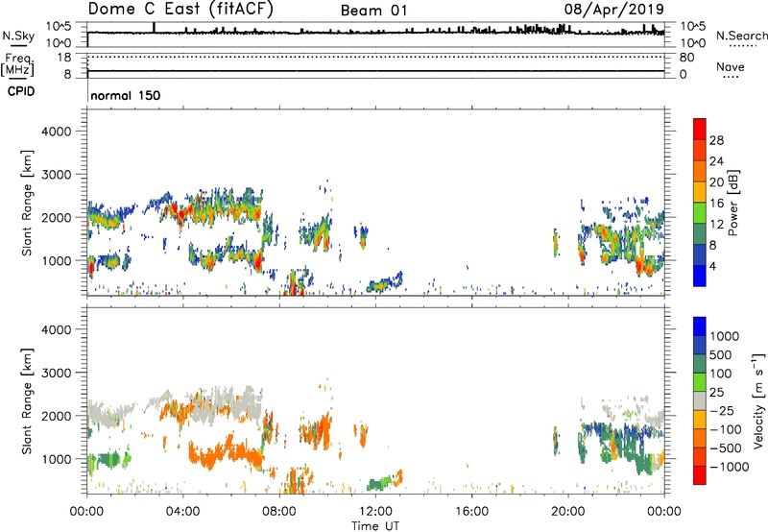The width and height of the screenshot is (768, 532).
Task: Click the '1000' velocity colorbar value
Action: pyautogui.click(x=724, y=336)
